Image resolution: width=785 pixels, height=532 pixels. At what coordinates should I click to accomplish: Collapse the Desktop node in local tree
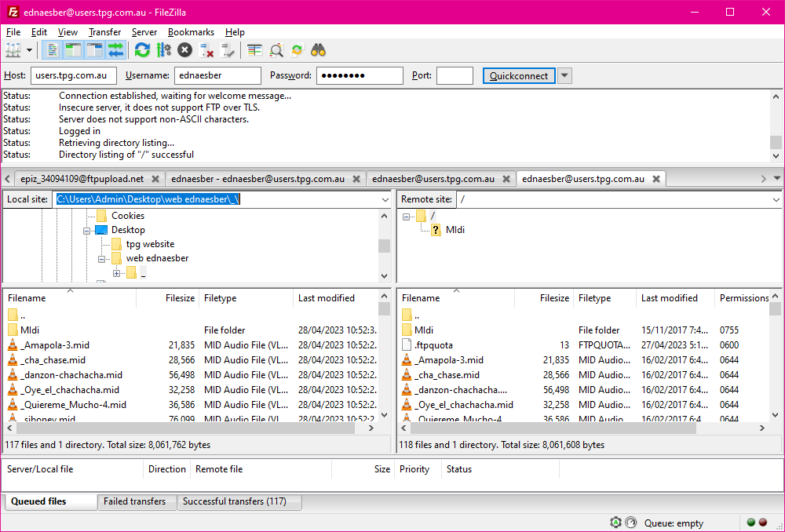[x=86, y=230]
